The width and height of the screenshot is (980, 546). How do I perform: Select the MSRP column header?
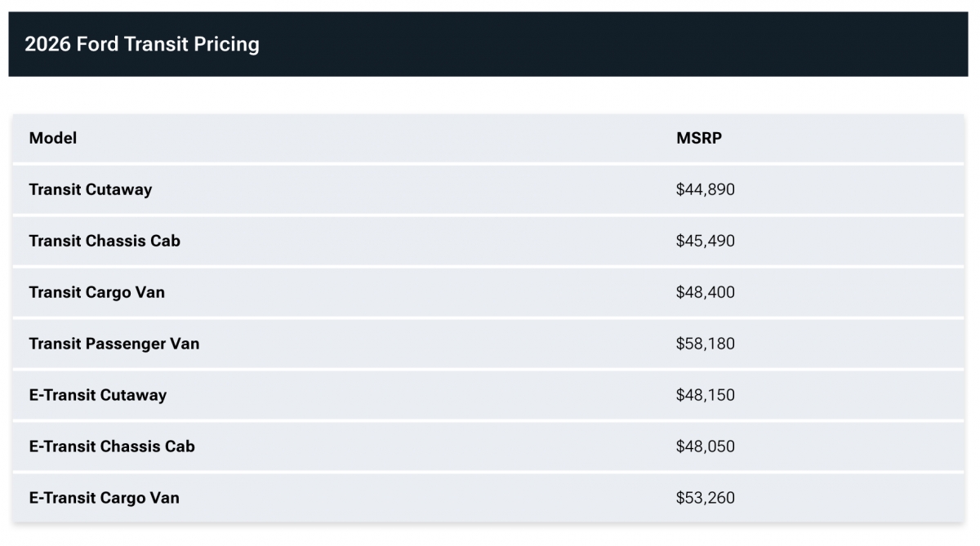point(699,138)
